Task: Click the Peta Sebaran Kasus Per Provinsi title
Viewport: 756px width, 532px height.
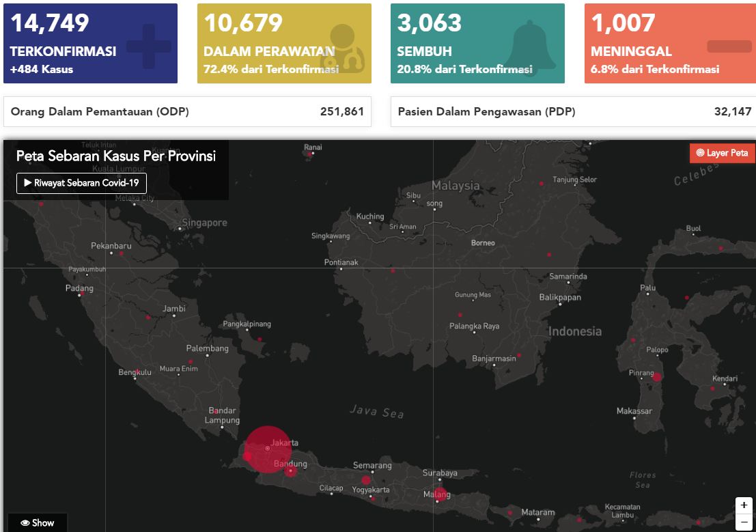Action: point(115,156)
